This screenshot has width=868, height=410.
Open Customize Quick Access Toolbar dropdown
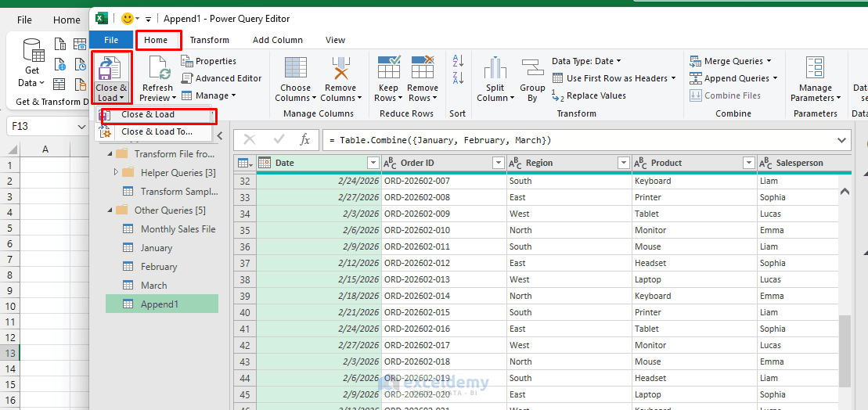(x=149, y=20)
